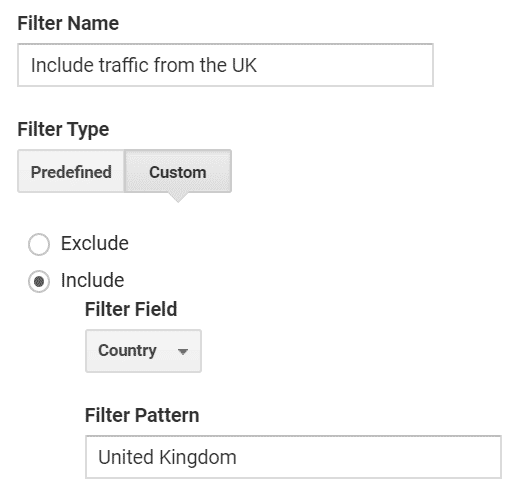The height and width of the screenshot is (497, 518).
Task: Click inside the Filter Name text box
Action: (x=225, y=65)
